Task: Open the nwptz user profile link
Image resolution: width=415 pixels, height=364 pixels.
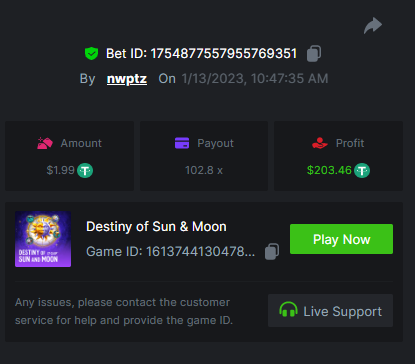Action: (x=127, y=79)
